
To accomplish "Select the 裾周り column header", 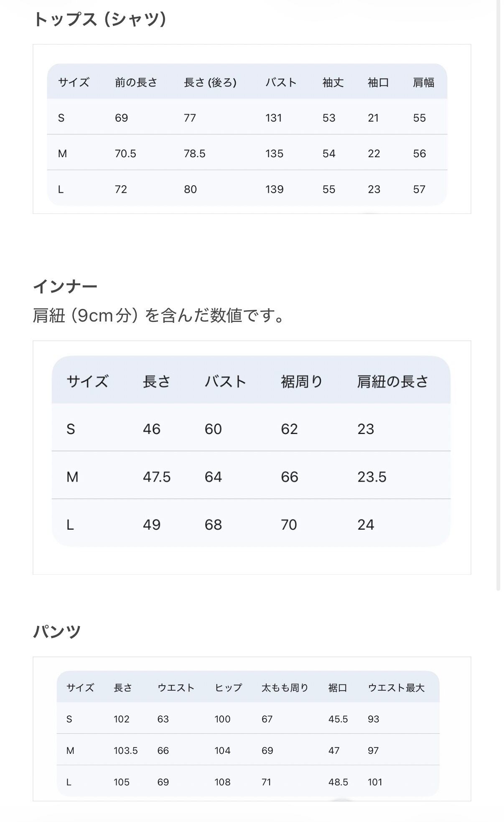I will pyautogui.click(x=301, y=381).
